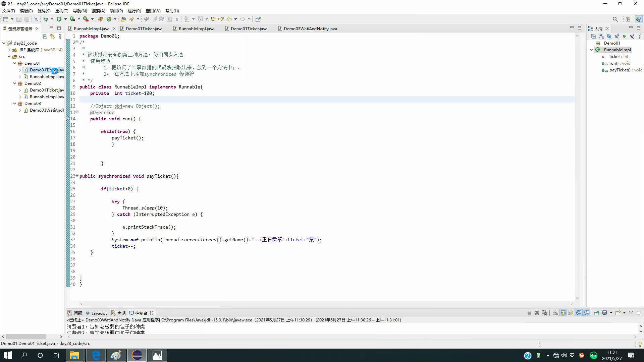Toggle console scroll lock

563,313
